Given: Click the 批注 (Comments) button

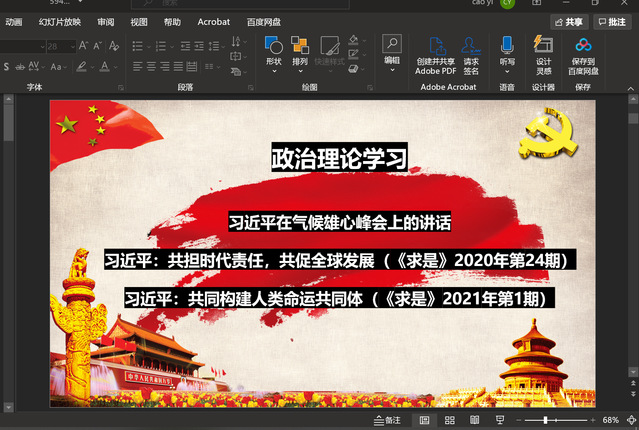Looking at the screenshot, I should pyautogui.click(x=611, y=21).
